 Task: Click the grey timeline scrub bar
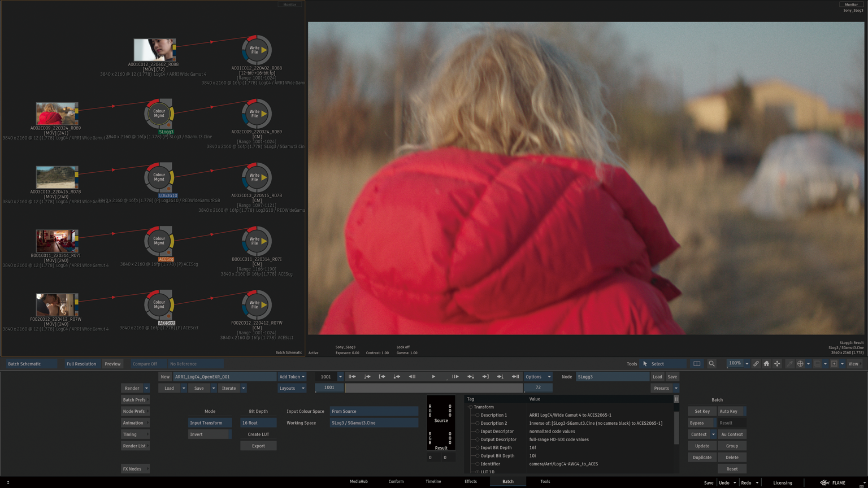click(433, 388)
